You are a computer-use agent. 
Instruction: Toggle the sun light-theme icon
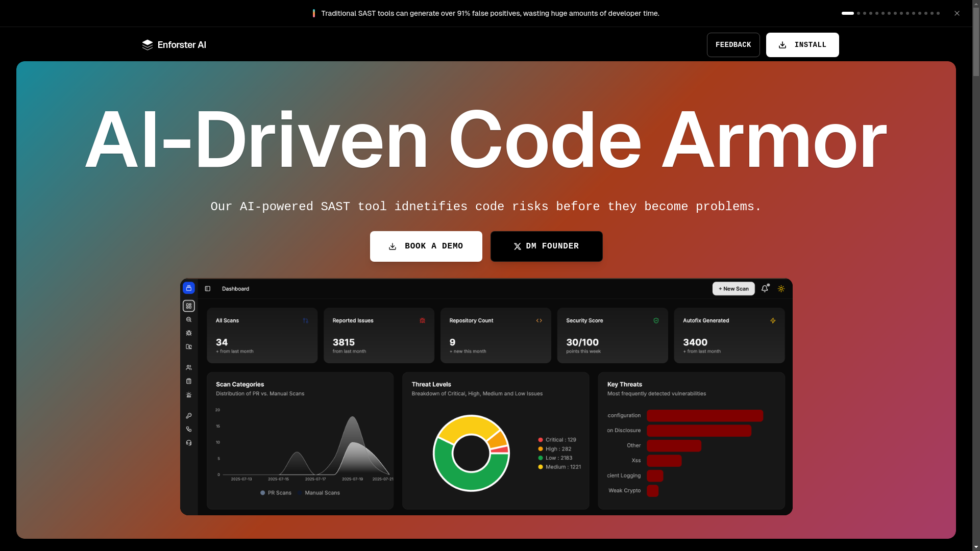pos(781,289)
